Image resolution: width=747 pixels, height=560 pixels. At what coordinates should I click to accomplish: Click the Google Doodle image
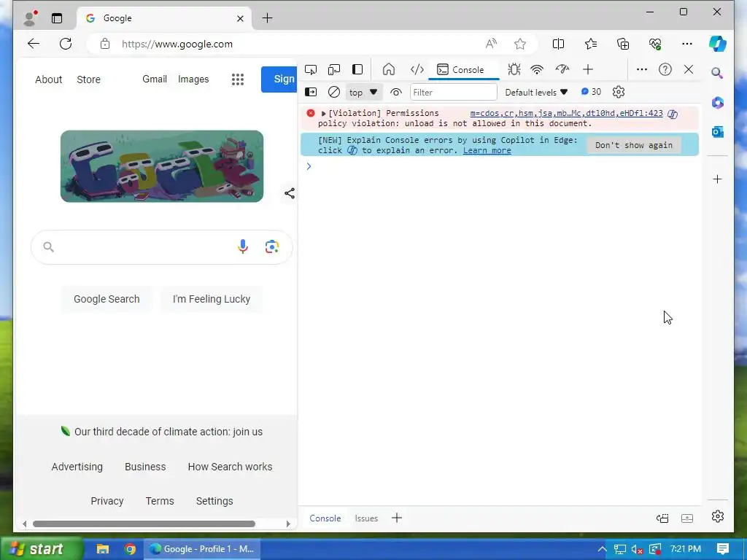[162, 166]
